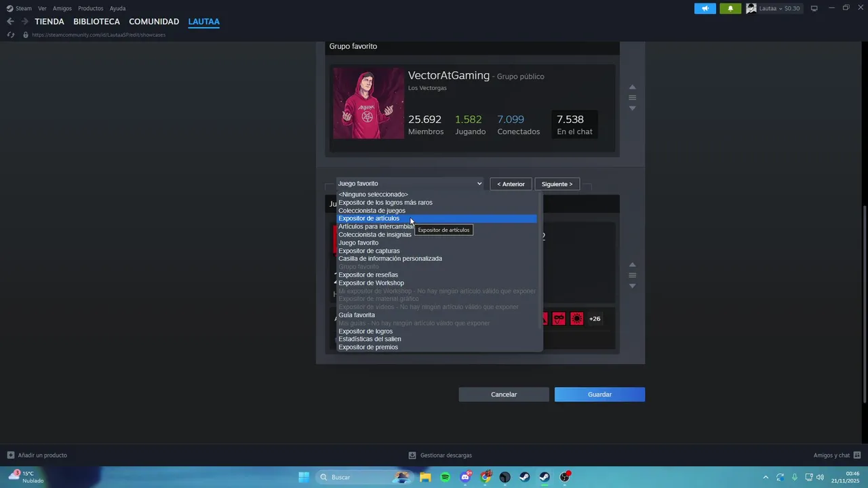
Task: Choose Expositor de reseñas option
Action: pyautogui.click(x=437, y=275)
